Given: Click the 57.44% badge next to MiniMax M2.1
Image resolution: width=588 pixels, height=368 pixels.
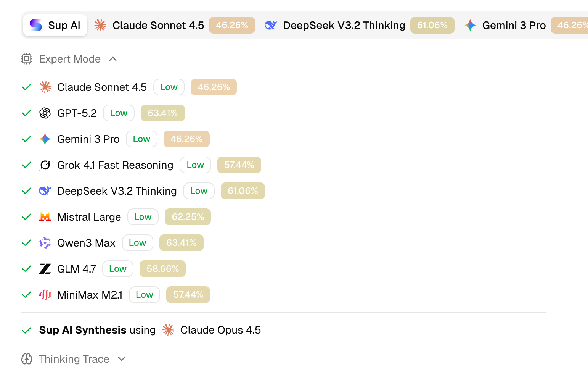Looking at the screenshot, I should (188, 295).
